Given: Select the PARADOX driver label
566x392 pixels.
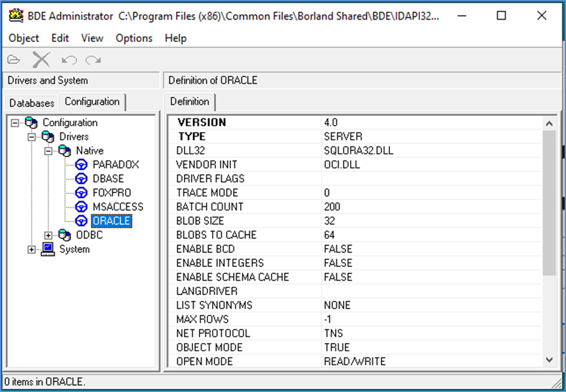Looking at the screenshot, I should click(116, 165).
